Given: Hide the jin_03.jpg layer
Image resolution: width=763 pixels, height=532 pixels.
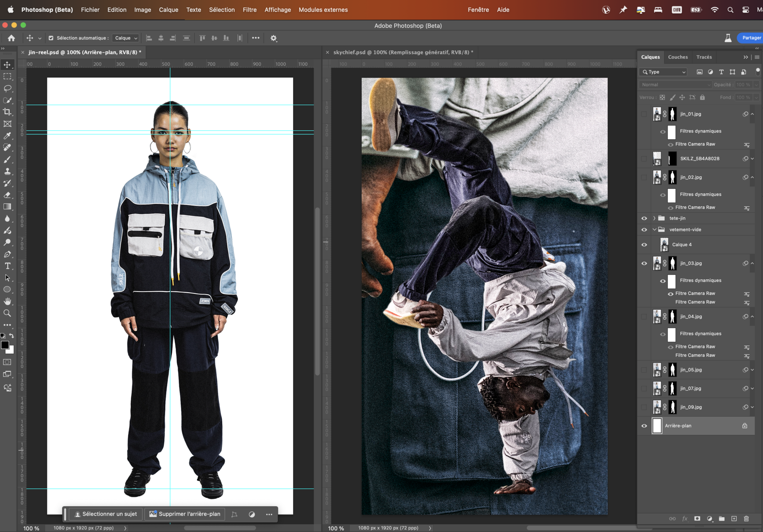Looking at the screenshot, I should pyautogui.click(x=644, y=264).
